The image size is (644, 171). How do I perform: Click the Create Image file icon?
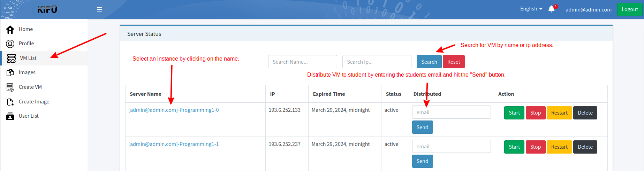point(10,102)
